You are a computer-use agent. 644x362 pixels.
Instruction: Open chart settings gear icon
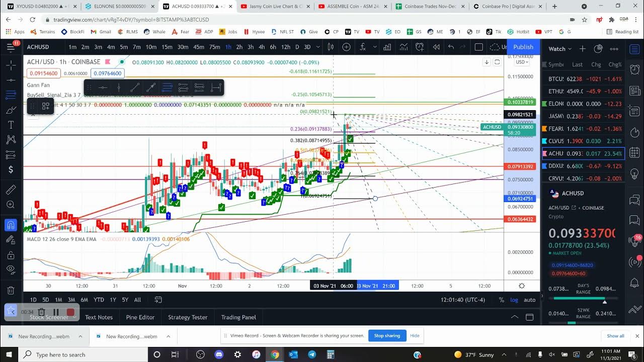point(522,286)
